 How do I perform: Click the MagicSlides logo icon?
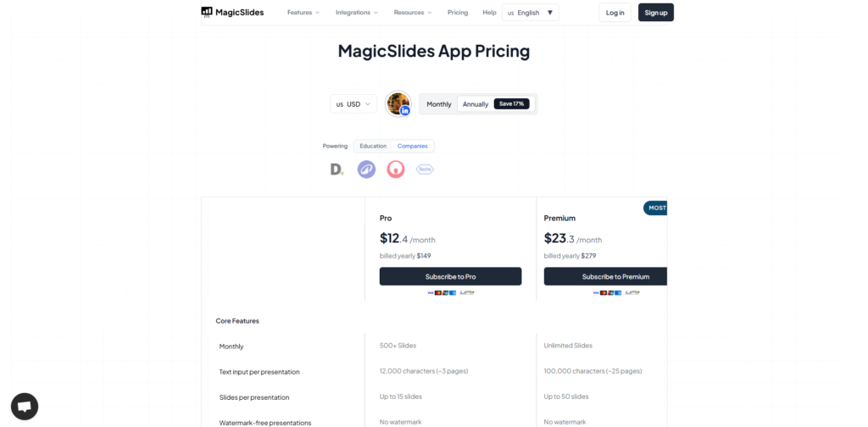click(207, 12)
